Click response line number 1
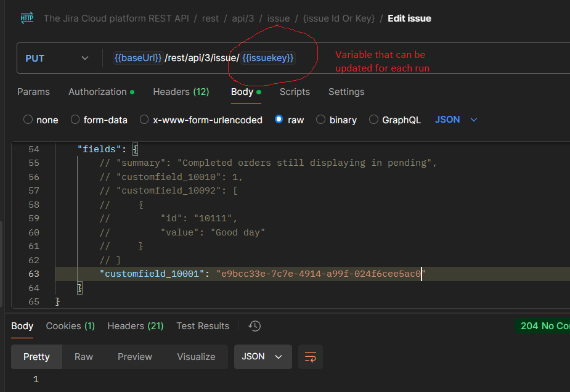The image size is (570, 392). tap(36, 379)
